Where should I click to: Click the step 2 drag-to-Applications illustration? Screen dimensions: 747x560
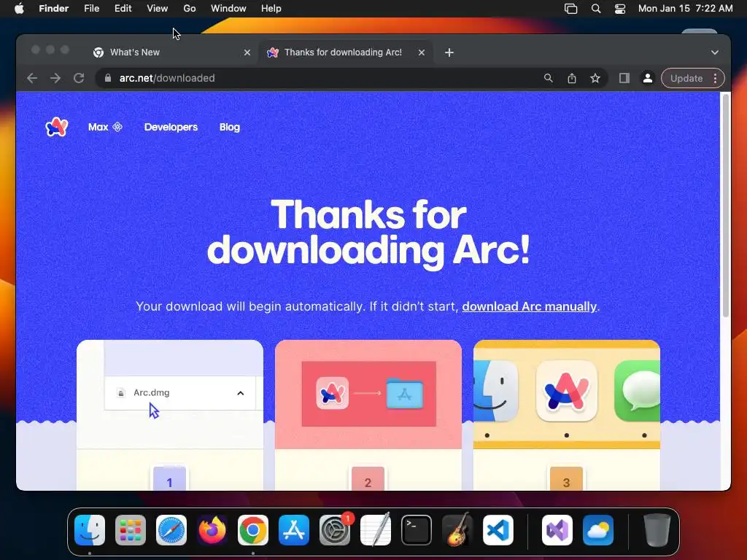click(368, 394)
